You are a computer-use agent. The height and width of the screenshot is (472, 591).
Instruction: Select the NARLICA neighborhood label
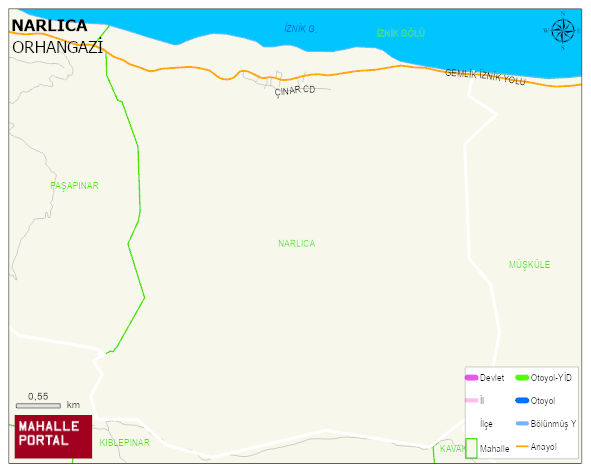[x=297, y=244]
